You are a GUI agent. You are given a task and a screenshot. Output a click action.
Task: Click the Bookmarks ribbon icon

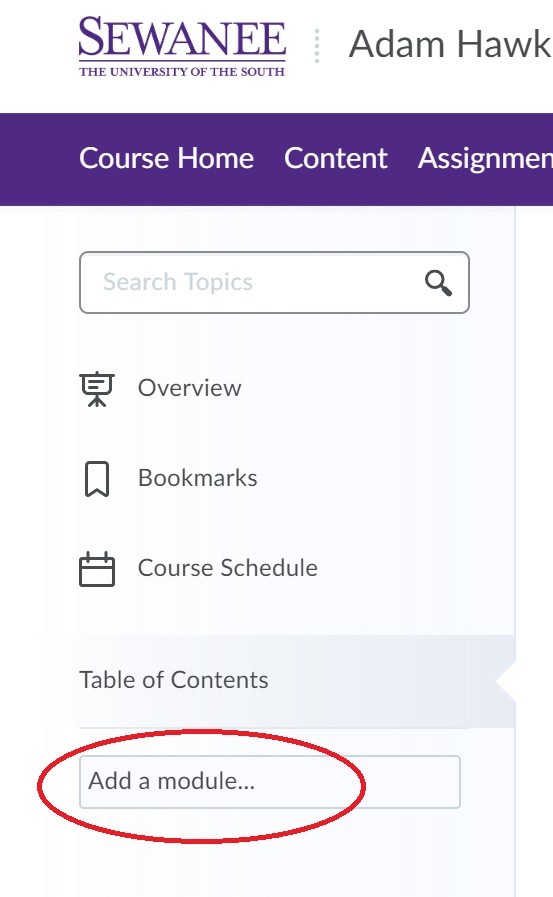97,479
